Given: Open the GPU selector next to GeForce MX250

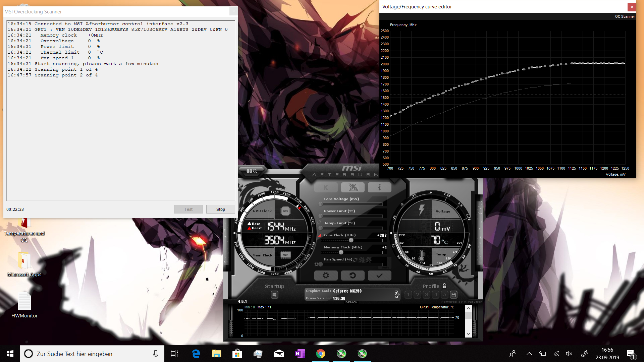Looking at the screenshot, I should pos(397,294).
